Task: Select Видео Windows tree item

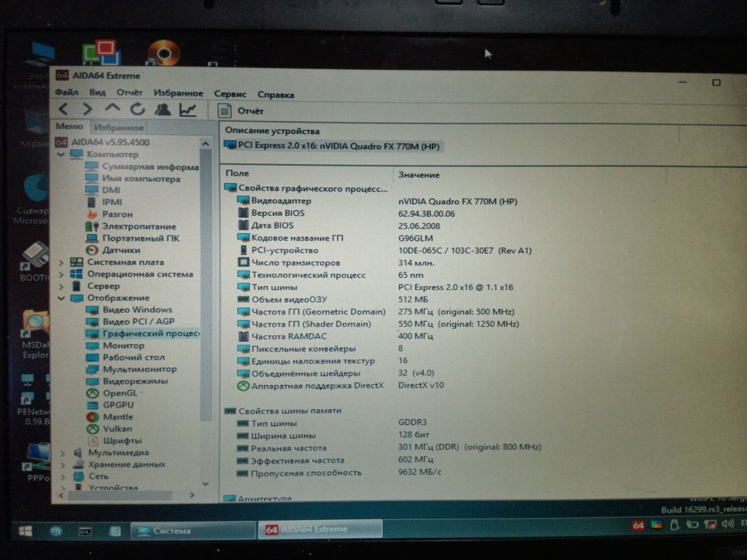Action: click(130, 309)
